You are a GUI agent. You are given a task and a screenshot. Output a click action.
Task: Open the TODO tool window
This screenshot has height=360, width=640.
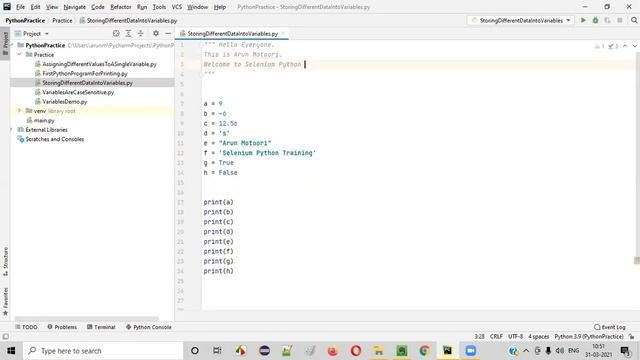26,327
